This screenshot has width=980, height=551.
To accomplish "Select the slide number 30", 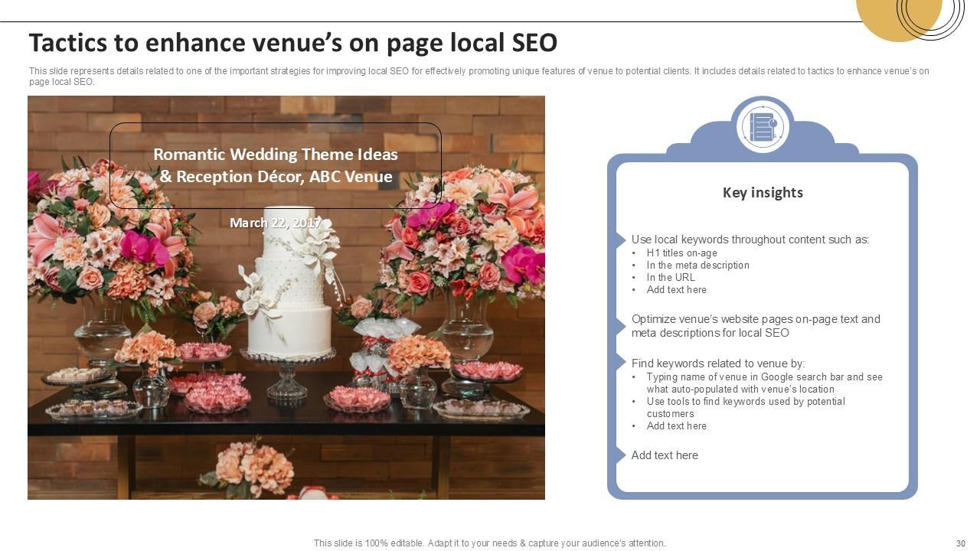I will point(961,543).
